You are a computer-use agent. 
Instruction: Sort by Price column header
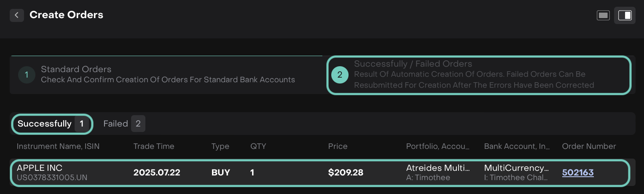pyautogui.click(x=338, y=146)
